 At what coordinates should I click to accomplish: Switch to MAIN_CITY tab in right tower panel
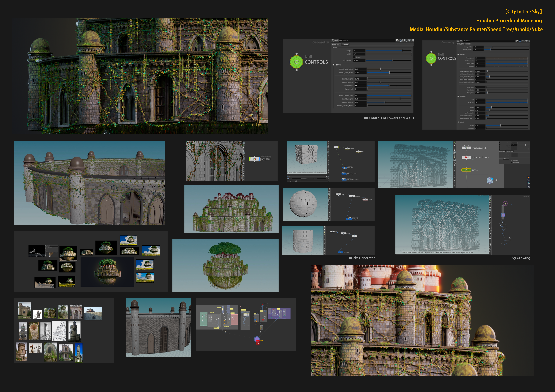(461, 44)
